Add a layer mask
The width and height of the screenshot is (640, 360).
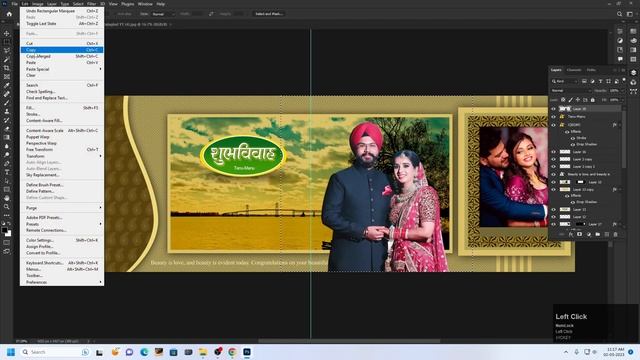point(580,234)
